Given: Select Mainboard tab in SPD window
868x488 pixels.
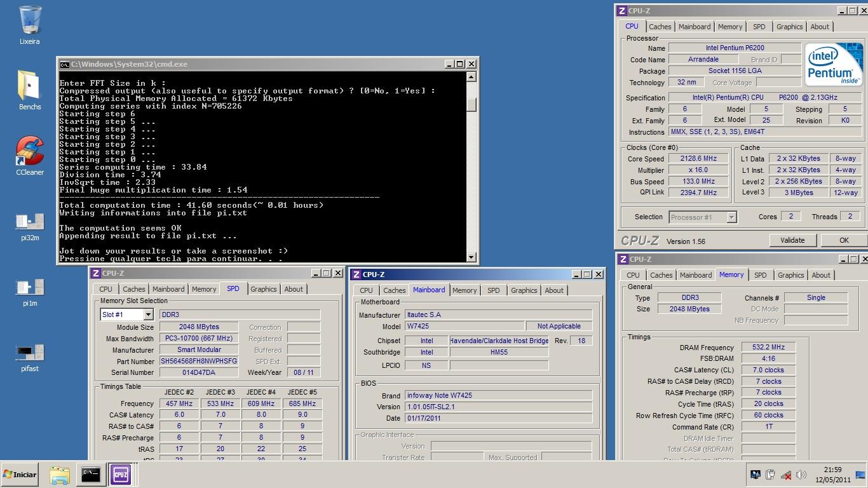Looking at the screenshot, I should click(x=168, y=289).
